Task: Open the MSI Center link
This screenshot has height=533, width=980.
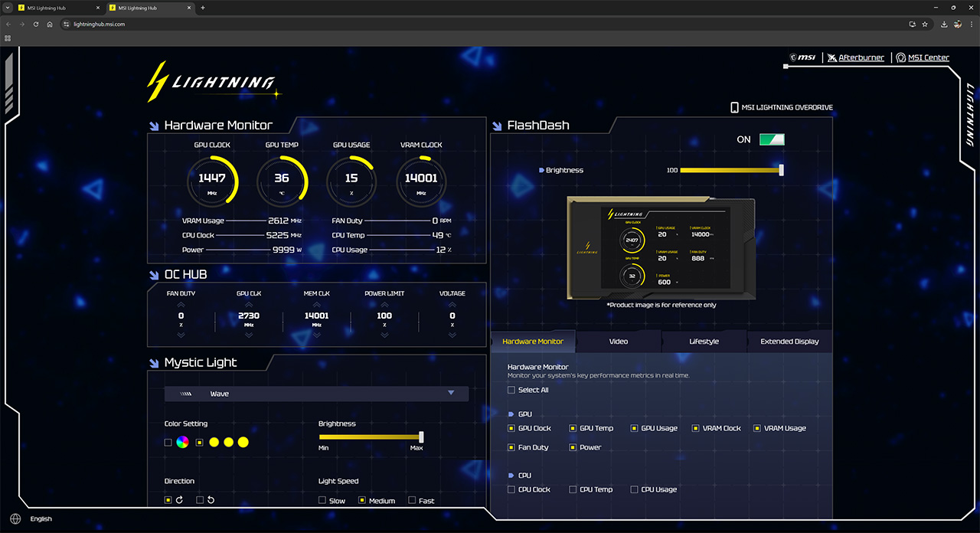Action: tap(928, 57)
